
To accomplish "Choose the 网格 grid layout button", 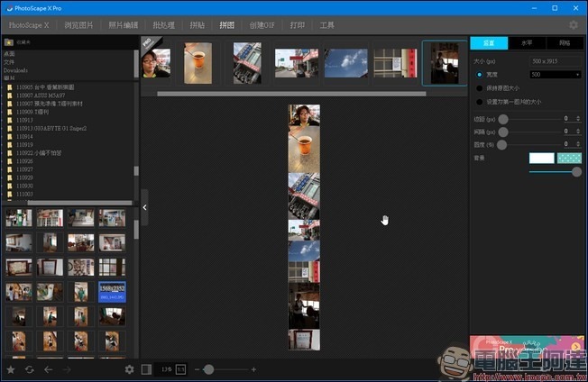I will [x=565, y=43].
